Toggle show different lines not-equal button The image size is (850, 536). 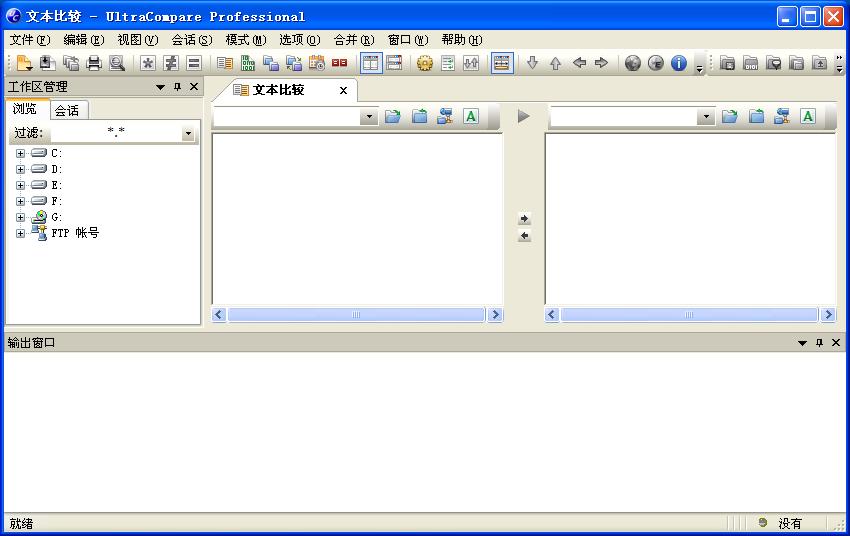coord(171,63)
